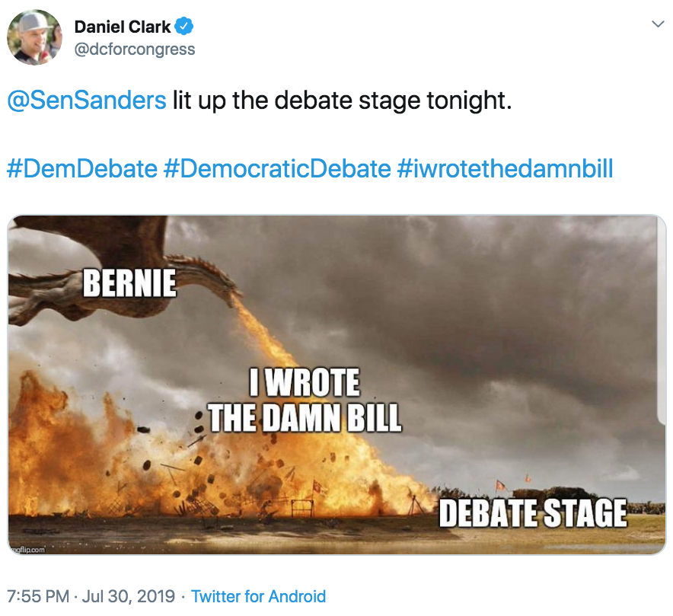673x616 pixels.
Task: Click the Twitter bird implied via Twitter for Android link
Action: pyautogui.click(x=259, y=596)
